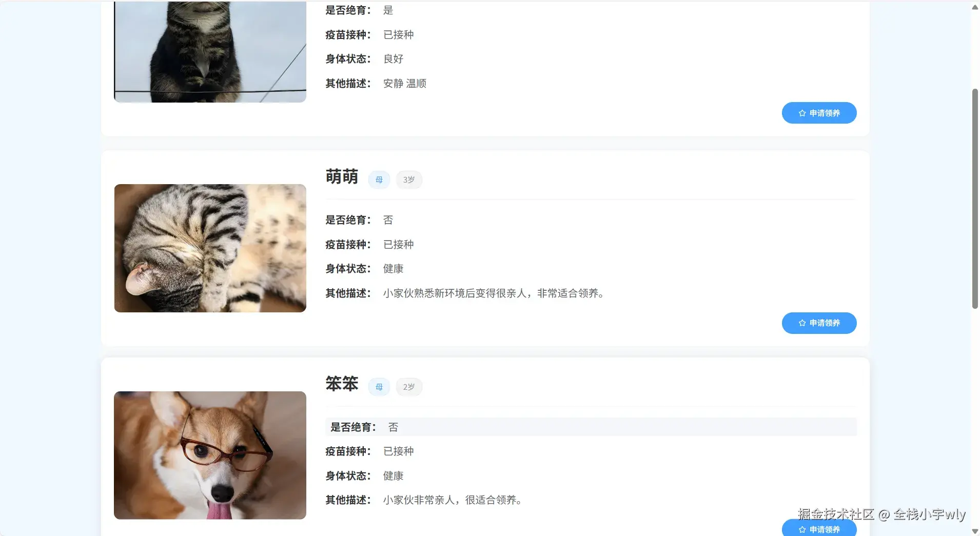Click star icon on first cat's 申请领养 button
Image resolution: width=980 pixels, height=536 pixels.
click(802, 113)
